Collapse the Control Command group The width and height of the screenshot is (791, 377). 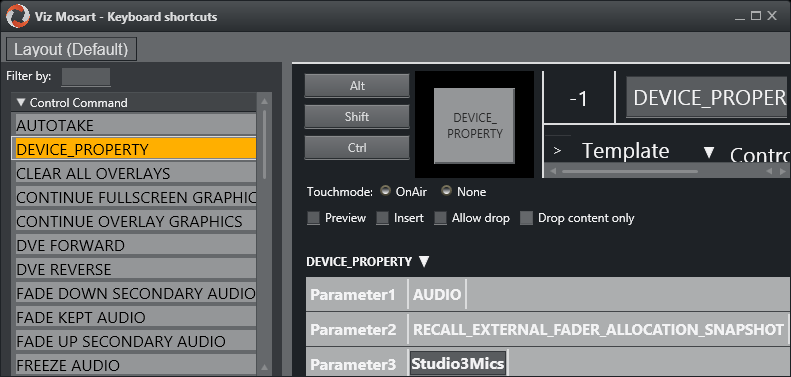[x=21, y=102]
